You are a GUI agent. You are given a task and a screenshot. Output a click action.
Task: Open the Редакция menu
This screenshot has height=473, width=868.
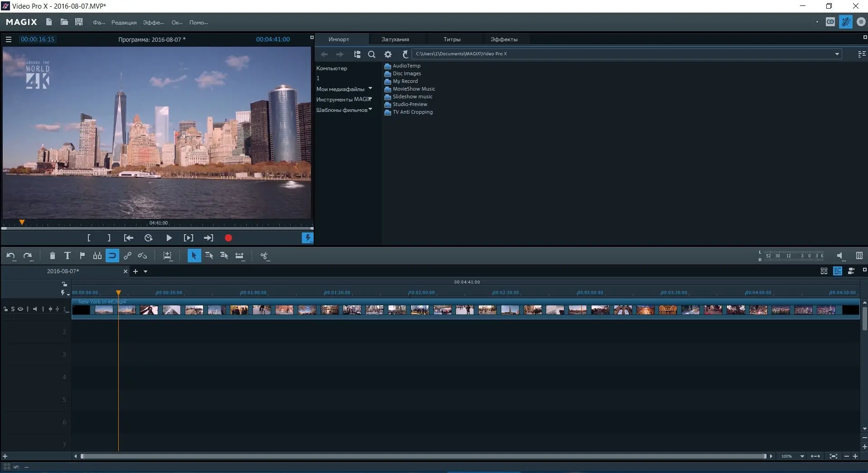tap(123, 22)
